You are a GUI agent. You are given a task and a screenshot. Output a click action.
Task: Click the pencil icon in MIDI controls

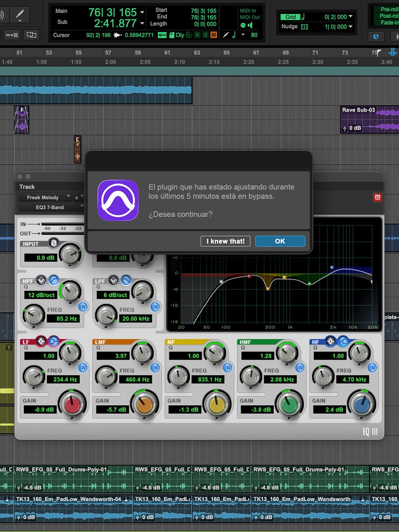226,35
